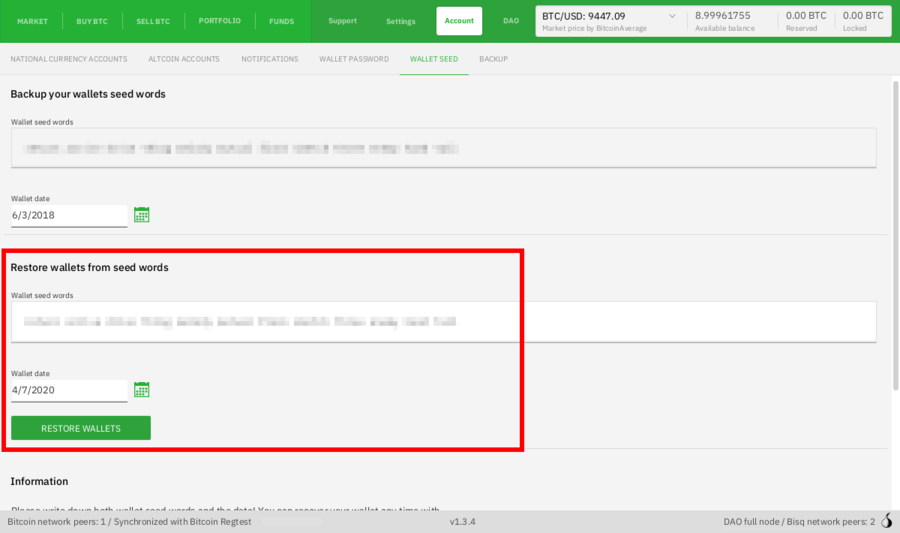
Task: Expand the BTC/USD market price dropdown
Action: point(670,16)
